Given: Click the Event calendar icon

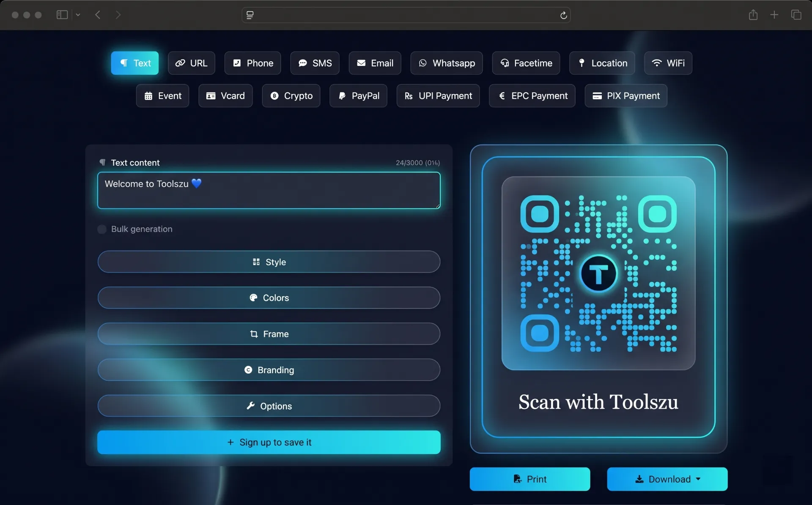Looking at the screenshot, I should point(148,96).
